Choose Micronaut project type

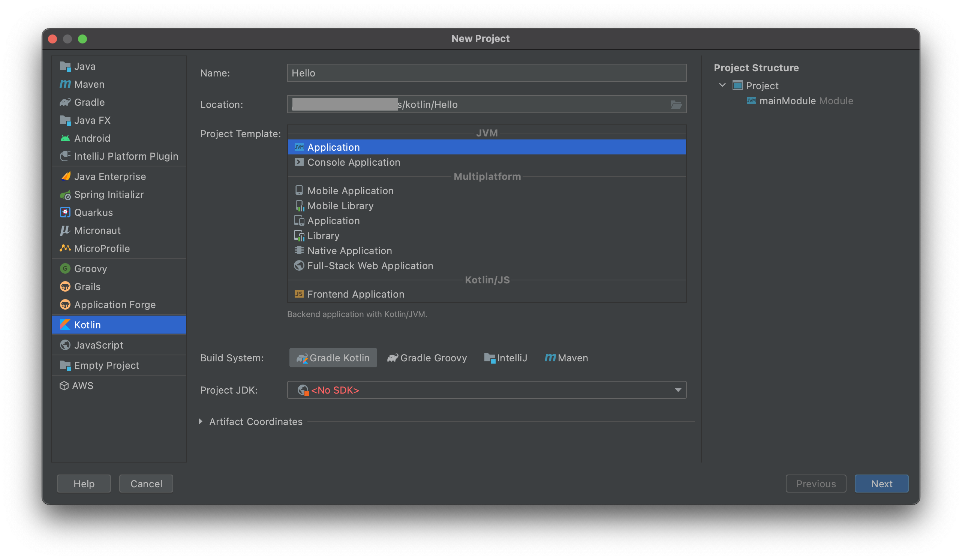click(119, 230)
